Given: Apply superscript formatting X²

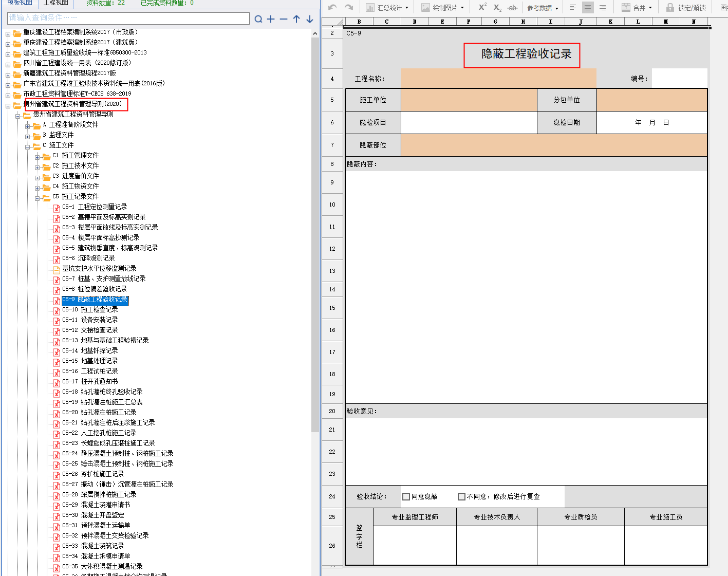Looking at the screenshot, I should click(x=482, y=7).
